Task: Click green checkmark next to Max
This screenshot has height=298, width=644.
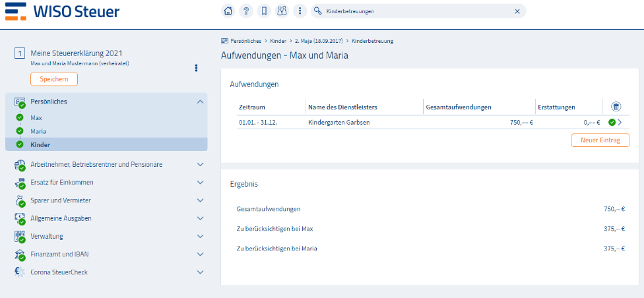Action: (x=20, y=118)
